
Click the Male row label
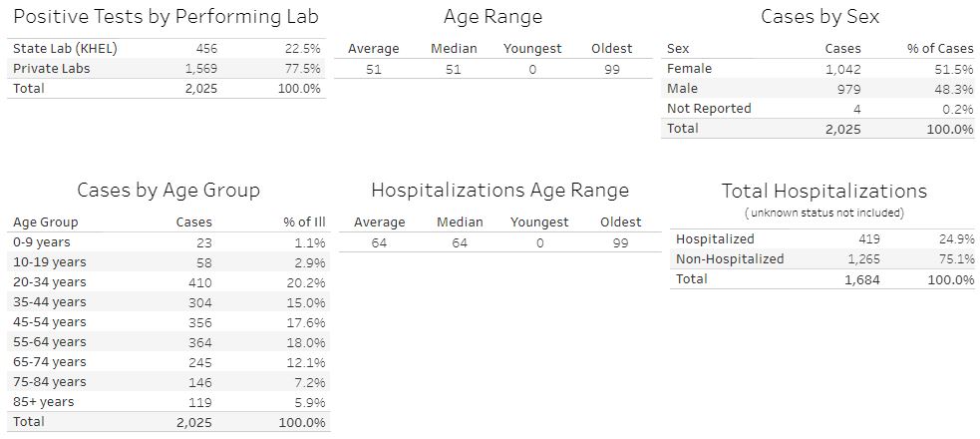pyautogui.click(x=682, y=88)
